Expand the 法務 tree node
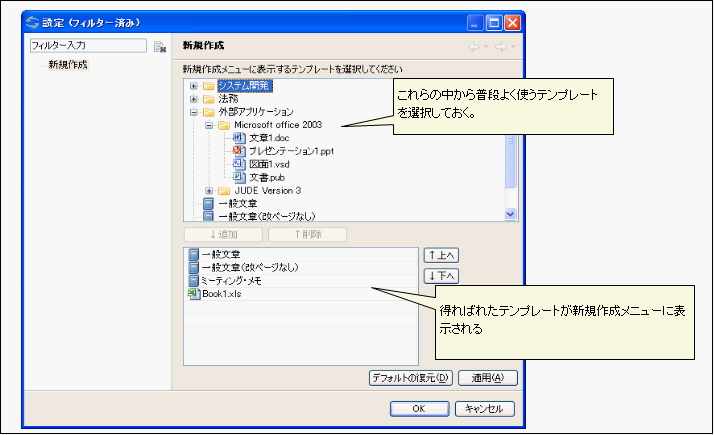The image size is (714, 435). [x=194, y=99]
